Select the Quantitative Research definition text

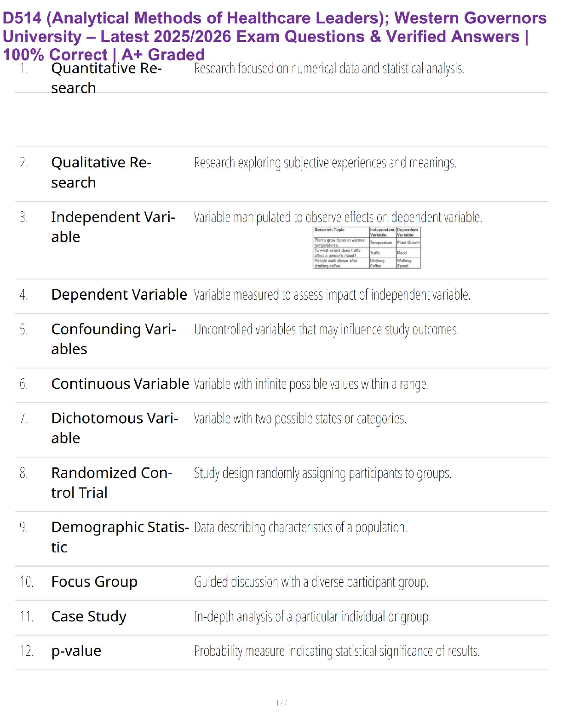click(328, 68)
